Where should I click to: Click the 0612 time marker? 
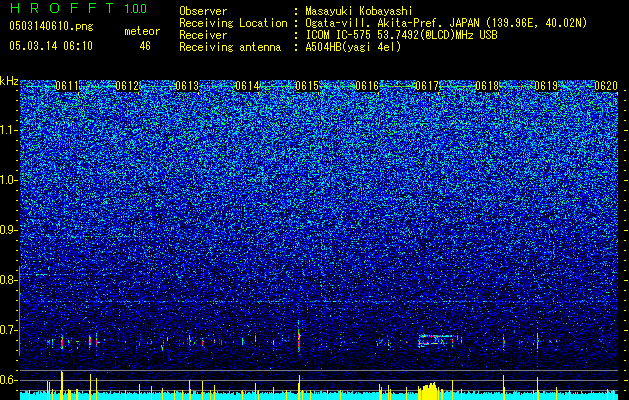click(127, 86)
